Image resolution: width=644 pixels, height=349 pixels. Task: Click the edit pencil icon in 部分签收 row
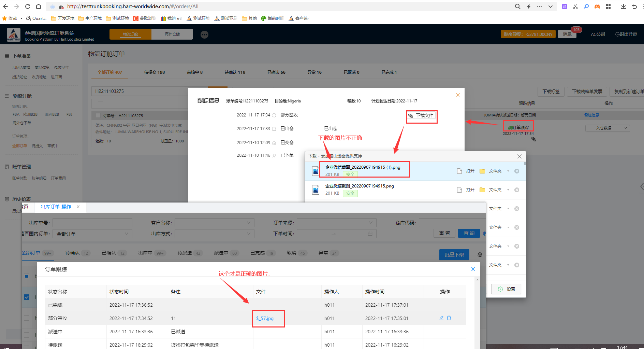[441, 318]
